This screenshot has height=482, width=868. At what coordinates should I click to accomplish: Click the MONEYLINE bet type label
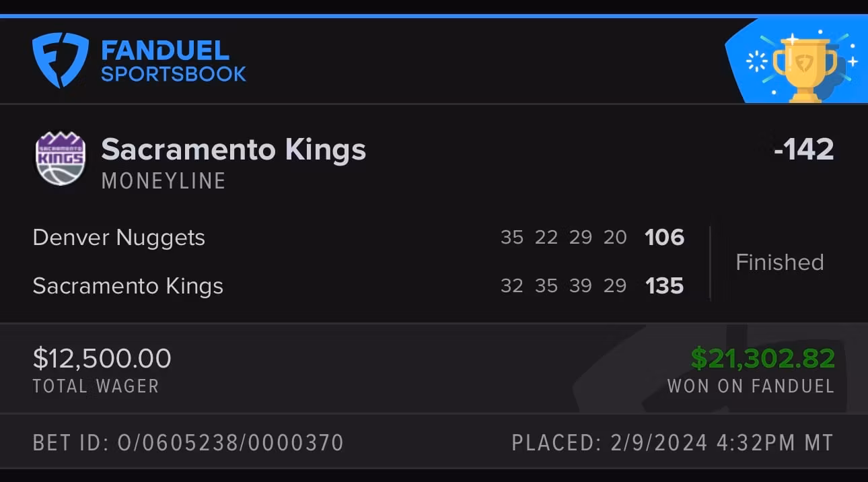[164, 181]
